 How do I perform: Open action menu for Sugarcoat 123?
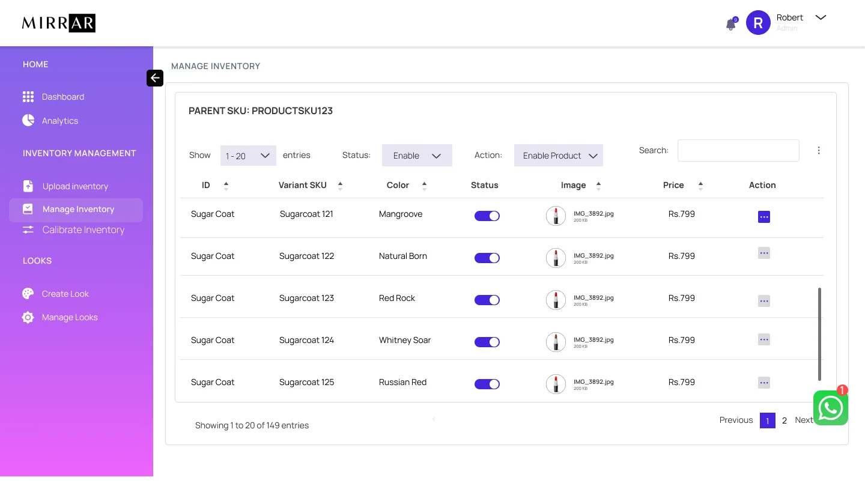(x=764, y=301)
